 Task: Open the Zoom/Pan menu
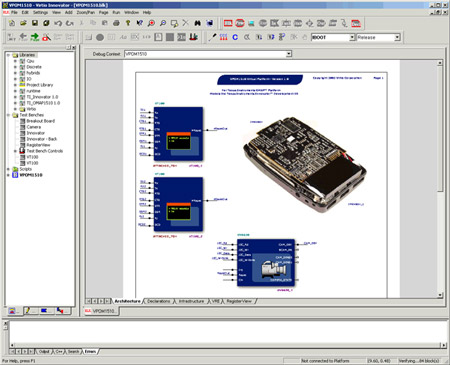tap(86, 12)
